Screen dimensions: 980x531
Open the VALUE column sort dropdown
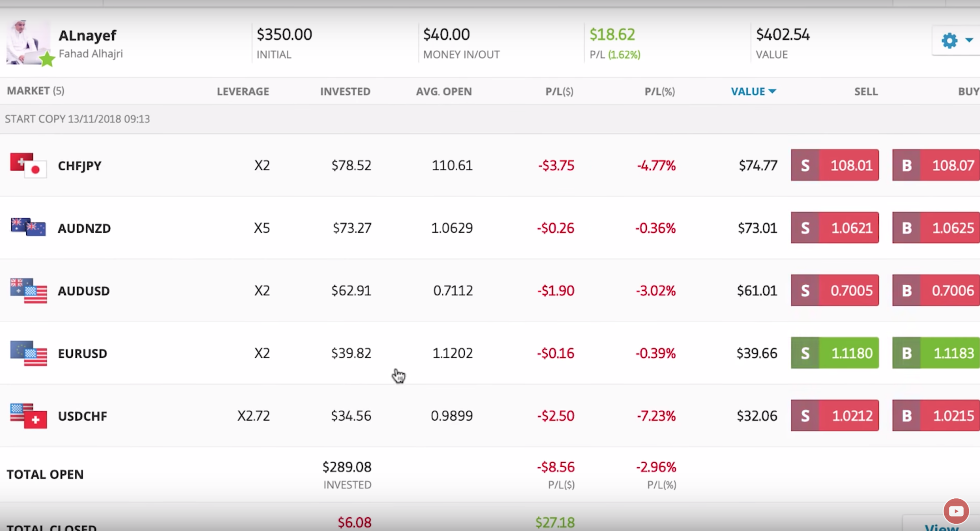tap(753, 91)
